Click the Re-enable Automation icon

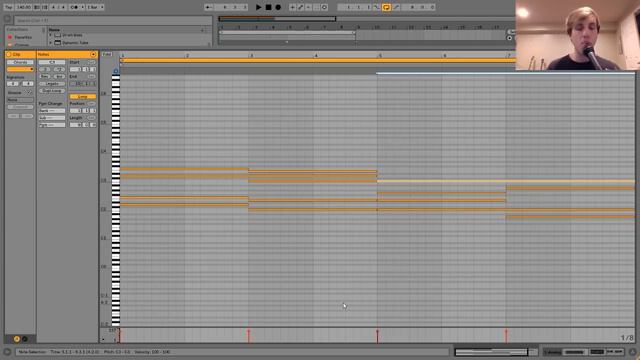(x=309, y=7)
